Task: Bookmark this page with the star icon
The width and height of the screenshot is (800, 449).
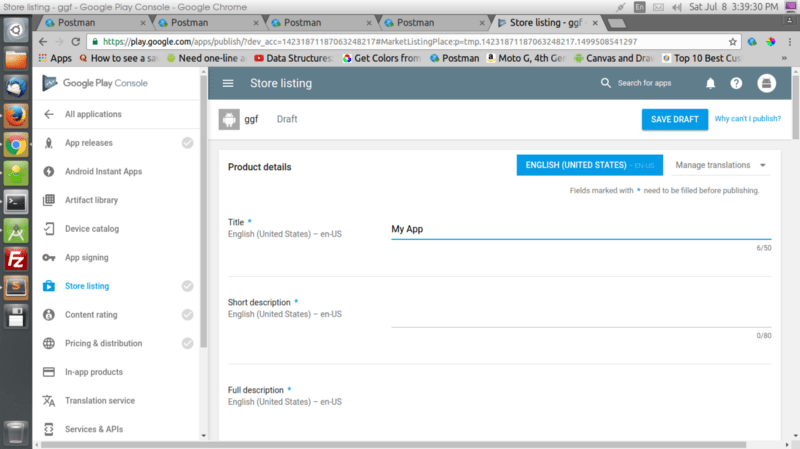Action: pyautogui.click(x=733, y=42)
